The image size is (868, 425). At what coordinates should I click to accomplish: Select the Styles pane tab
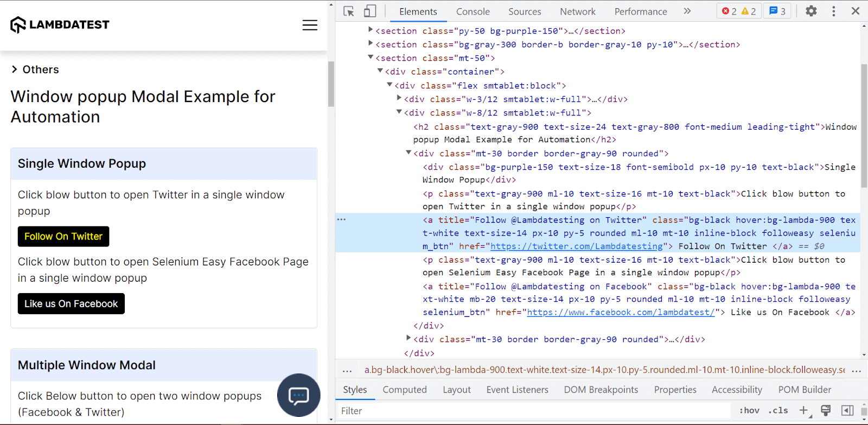[355, 390]
